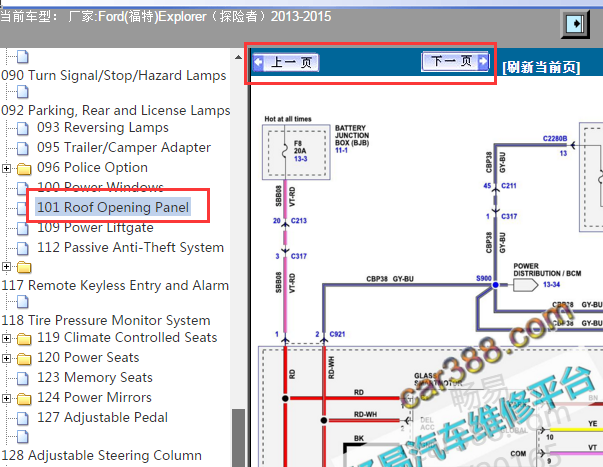Open 100 Power Windows item
603x467 pixels.
point(100,186)
